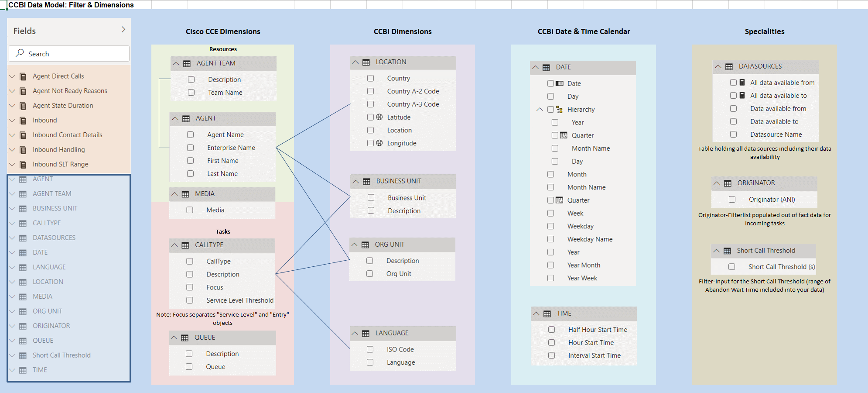
Task: Click the measure icon beside All data available to
Action: point(742,95)
